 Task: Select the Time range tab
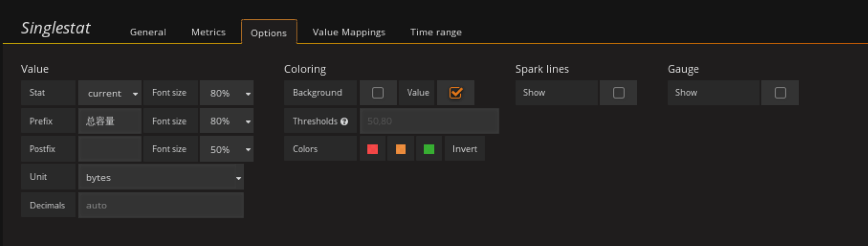click(436, 32)
